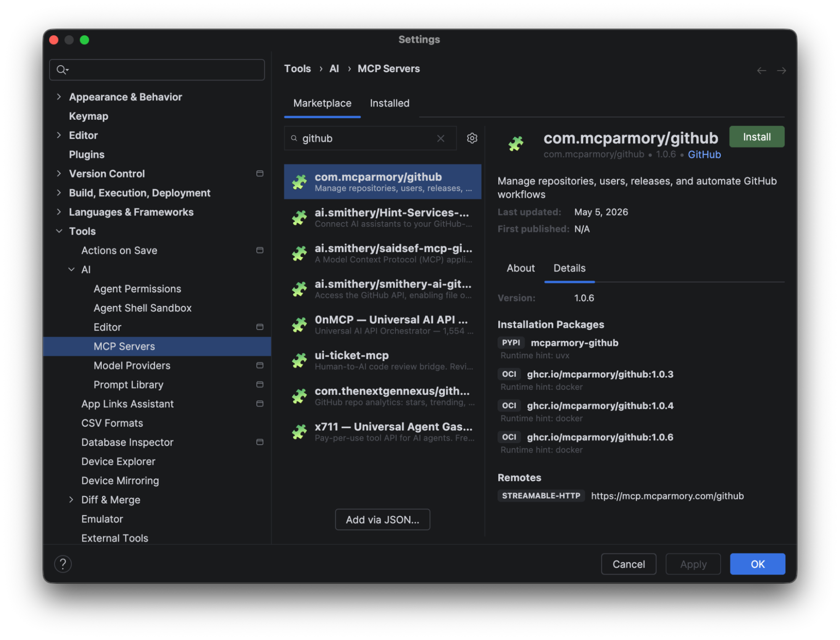
Task: Select com.mcparmory/github in results list
Action: click(382, 182)
